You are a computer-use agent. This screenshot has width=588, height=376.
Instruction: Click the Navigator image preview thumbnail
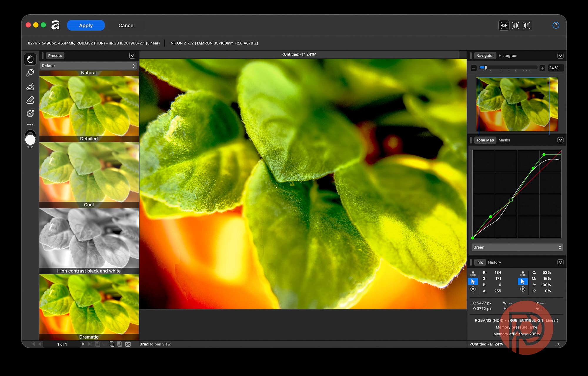(517, 104)
